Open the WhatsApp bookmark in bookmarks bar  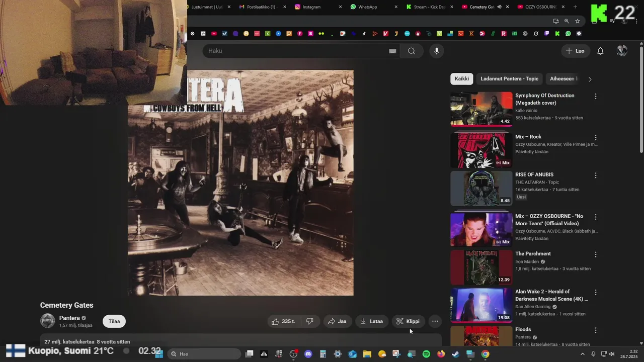pyautogui.click(x=568, y=34)
